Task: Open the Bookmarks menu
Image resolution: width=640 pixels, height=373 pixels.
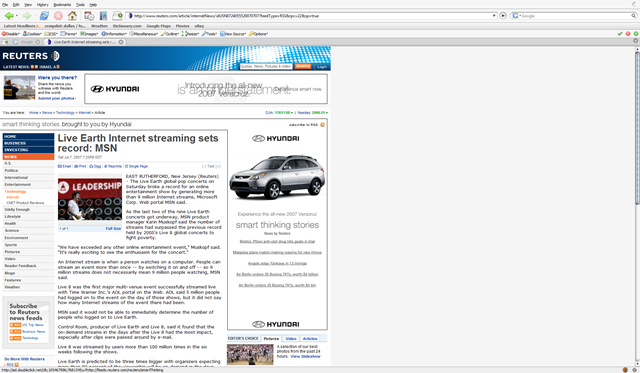Action: coord(62,4)
